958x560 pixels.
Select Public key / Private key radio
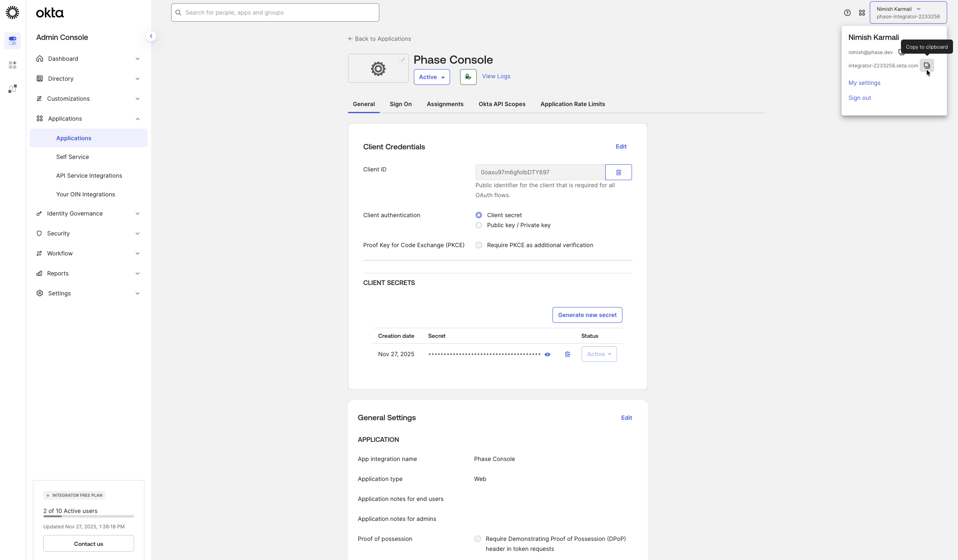coord(479,225)
